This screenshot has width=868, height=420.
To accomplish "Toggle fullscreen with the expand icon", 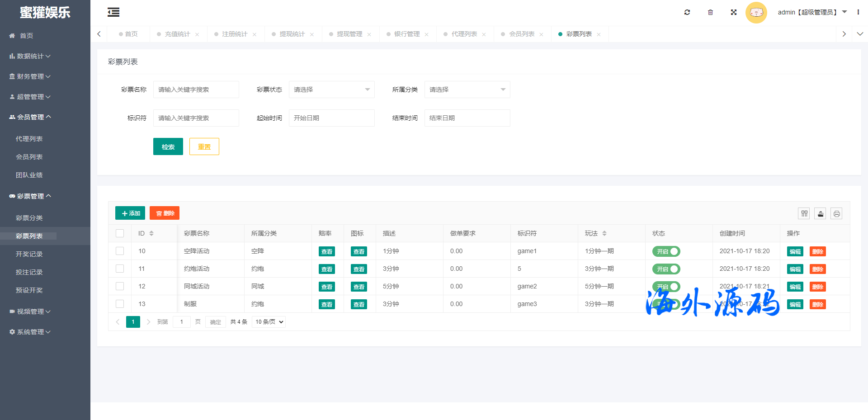I will coord(734,12).
